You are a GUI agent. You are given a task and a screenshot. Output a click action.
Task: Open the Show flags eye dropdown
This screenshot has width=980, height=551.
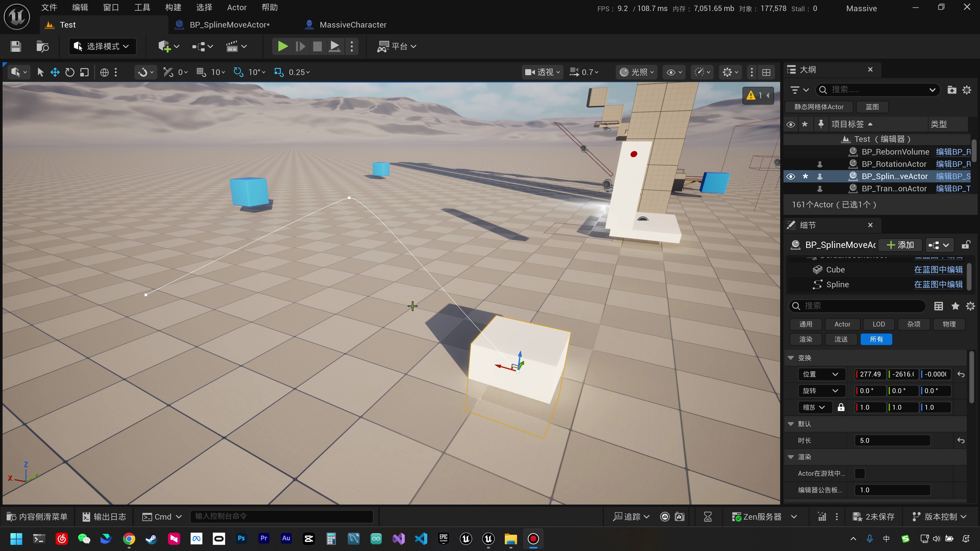[674, 72]
